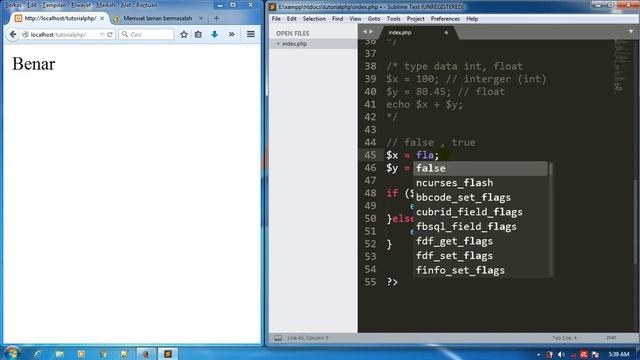Open Firefox Edit menu
640x360 pixels.
(x=31, y=5)
